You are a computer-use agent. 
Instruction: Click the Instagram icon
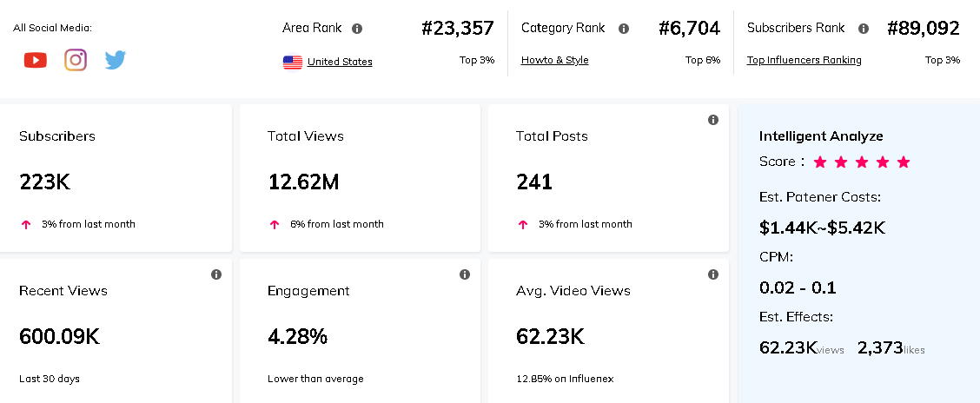click(76, 60)
